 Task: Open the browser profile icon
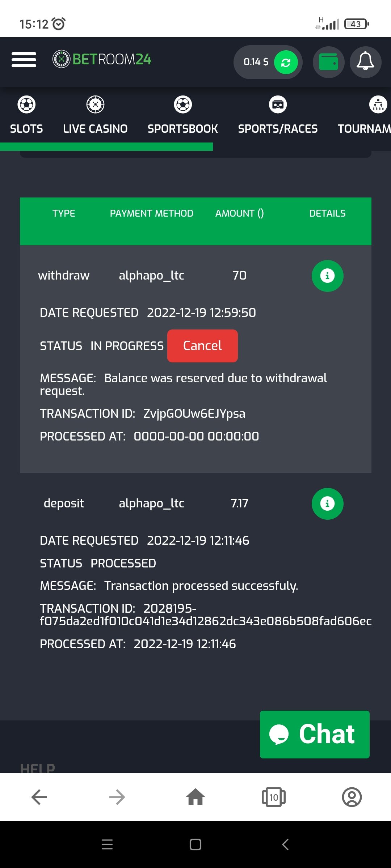(352, 797)
